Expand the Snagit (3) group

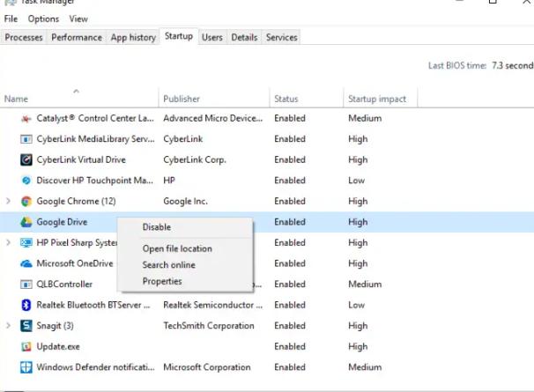pos(8,326)
